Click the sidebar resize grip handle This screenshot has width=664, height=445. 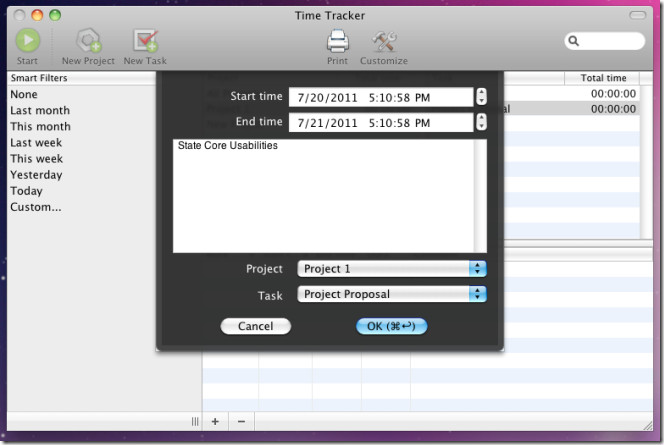[x=195, y=422]
